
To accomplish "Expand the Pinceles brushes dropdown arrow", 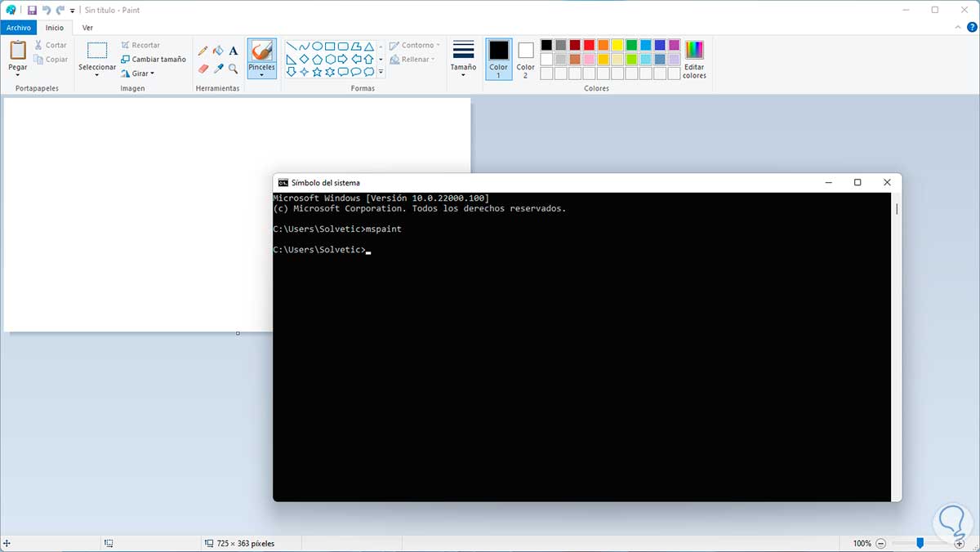I will point(261,75).
